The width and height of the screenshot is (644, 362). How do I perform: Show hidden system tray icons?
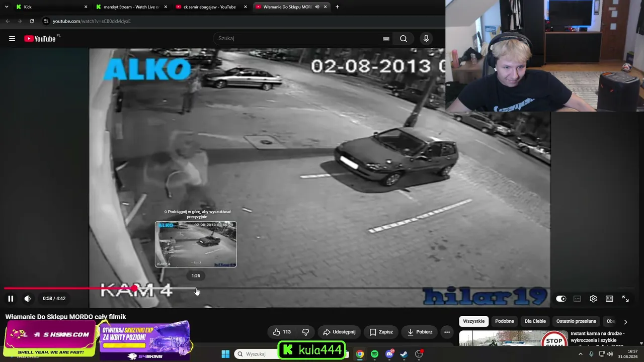(x=580, y=354)
